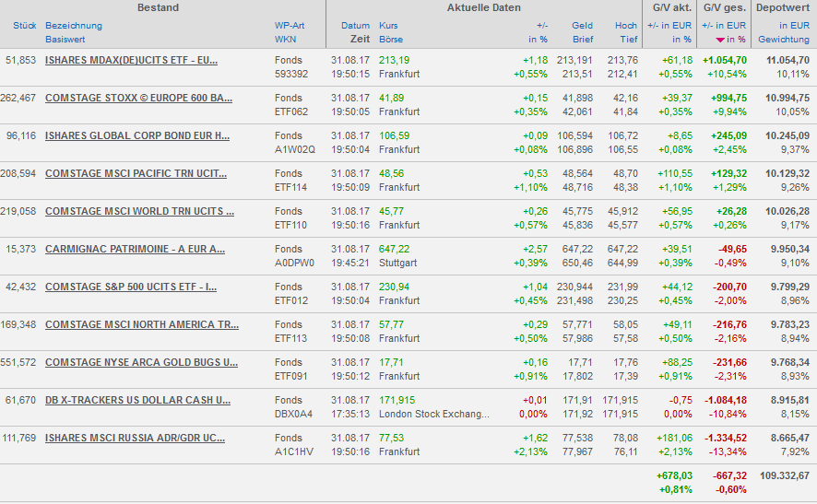Open ISHARES MSCI RUSSIA ADR/GDR link

point(135,438)
